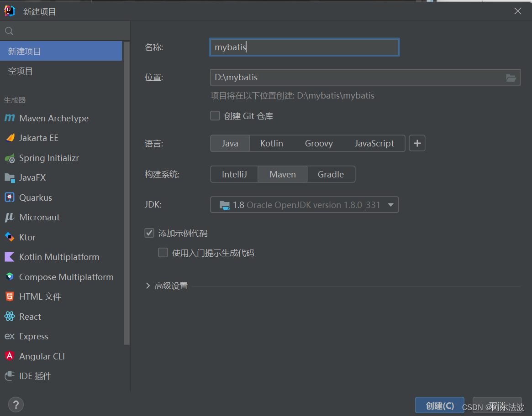Viewport: 532px width, 416px height.
Task: Expand the advanced settings section
Action: [x=148, y=286]
